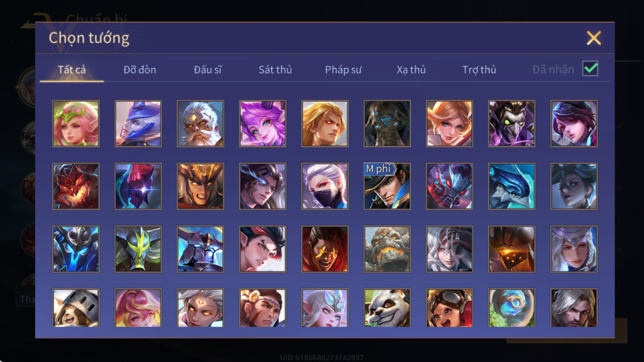Choose the purple-haired elf girl hero

coord(263,123)
